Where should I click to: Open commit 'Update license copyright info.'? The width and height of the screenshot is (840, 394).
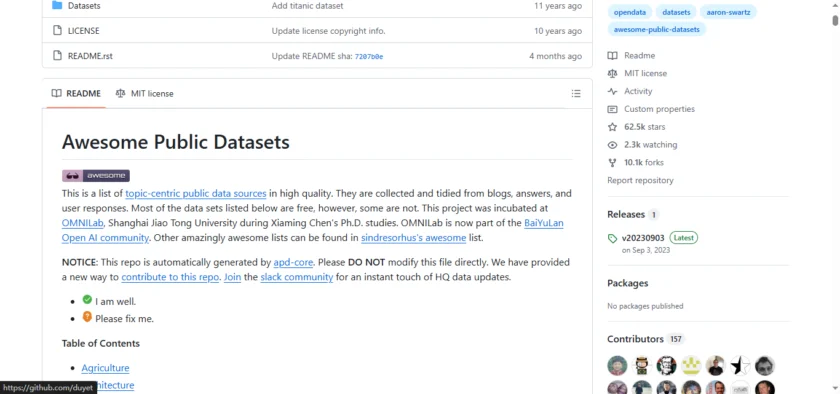328,31
